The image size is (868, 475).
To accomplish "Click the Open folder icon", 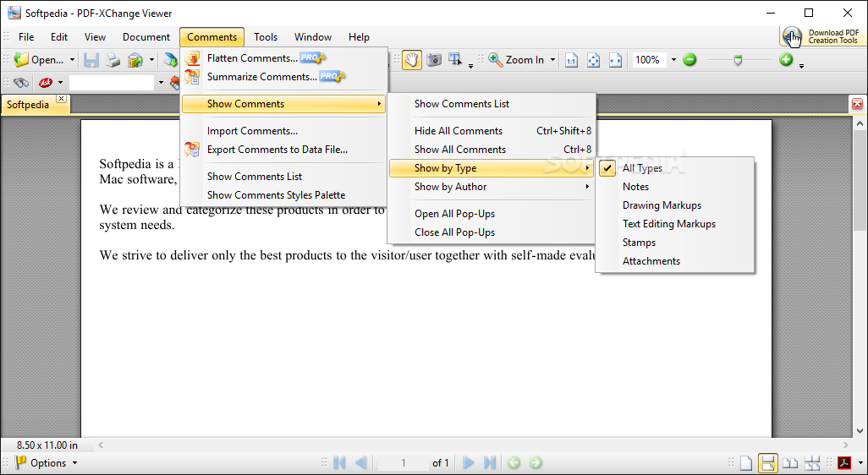I will coord(21,60).
